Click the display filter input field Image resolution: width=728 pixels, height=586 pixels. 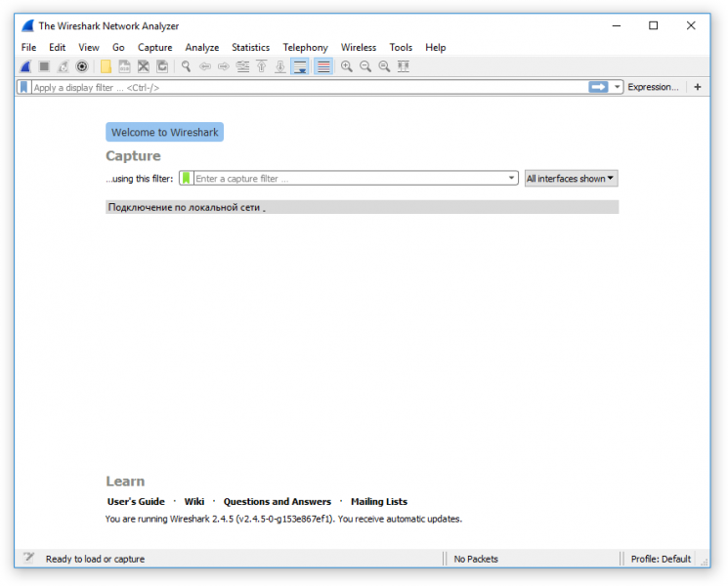[x=309, y=87]
